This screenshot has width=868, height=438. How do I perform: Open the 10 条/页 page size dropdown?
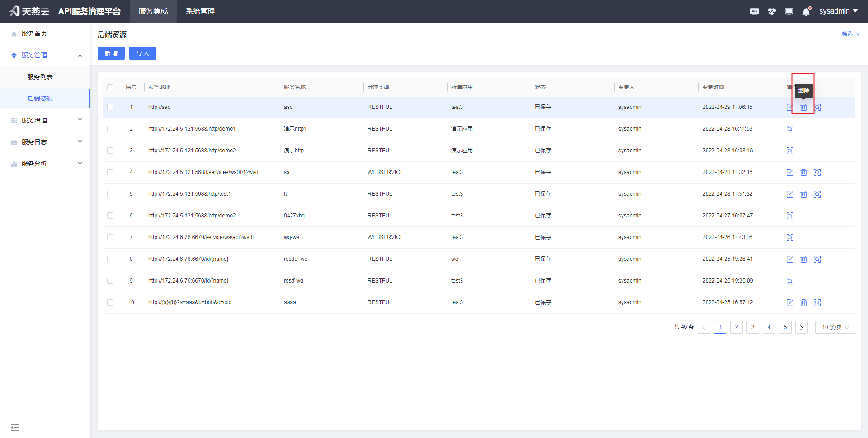835,327
